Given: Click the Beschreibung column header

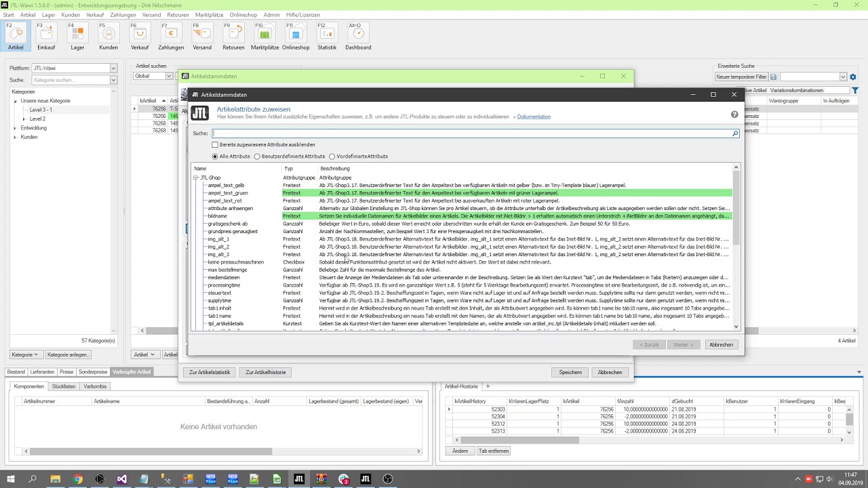Looking at the screenshot, I should coord(335,168).
